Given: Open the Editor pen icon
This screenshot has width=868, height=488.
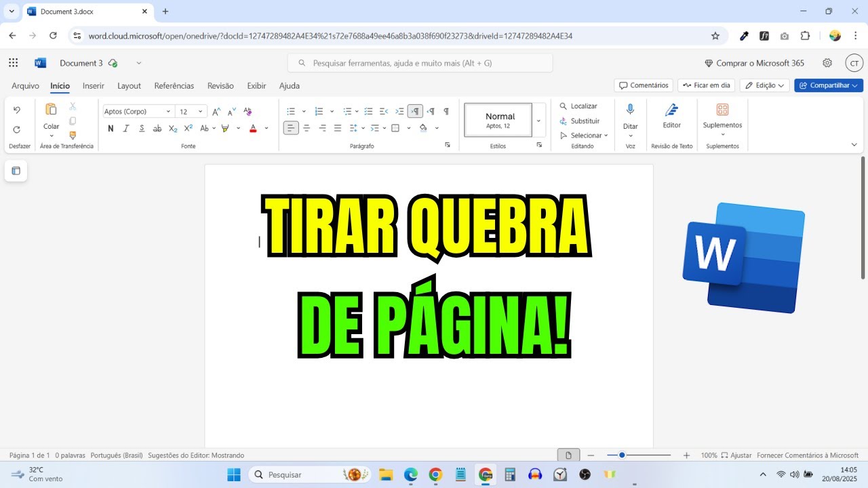Looking at the screenshot, I should coord(671,110).
